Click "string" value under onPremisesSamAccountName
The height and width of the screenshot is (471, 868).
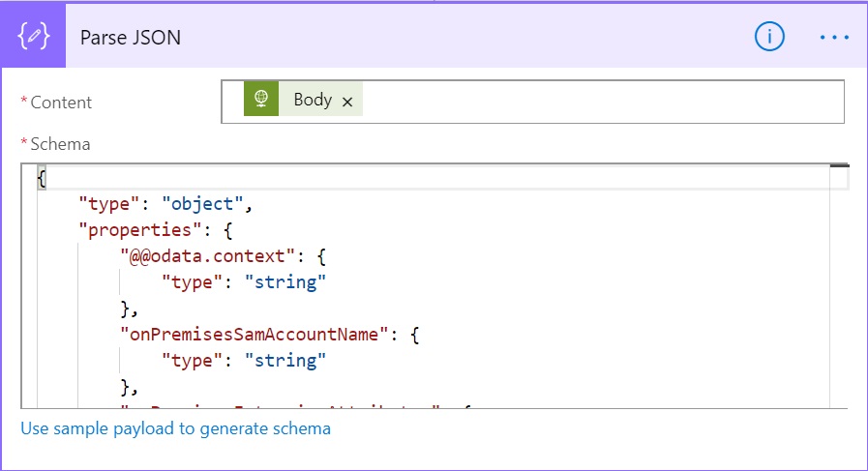tap(285, 361)
